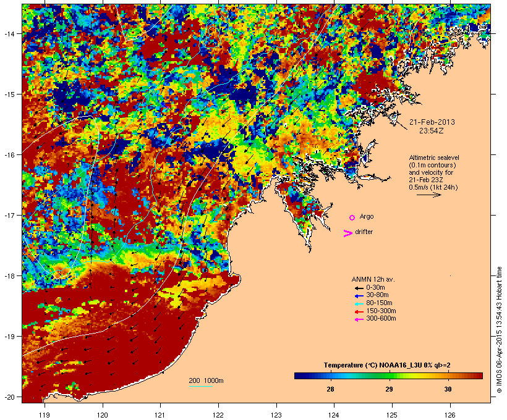Click the '150-300m' depth label

381,311
